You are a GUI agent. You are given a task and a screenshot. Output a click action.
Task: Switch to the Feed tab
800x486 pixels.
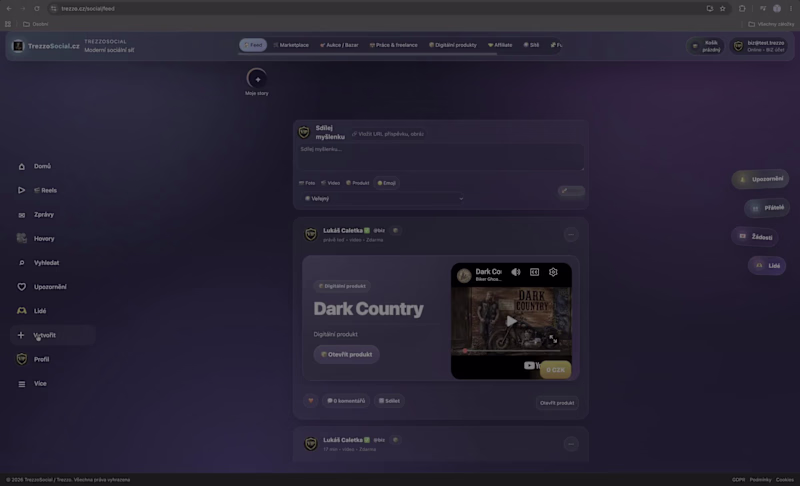253,45
